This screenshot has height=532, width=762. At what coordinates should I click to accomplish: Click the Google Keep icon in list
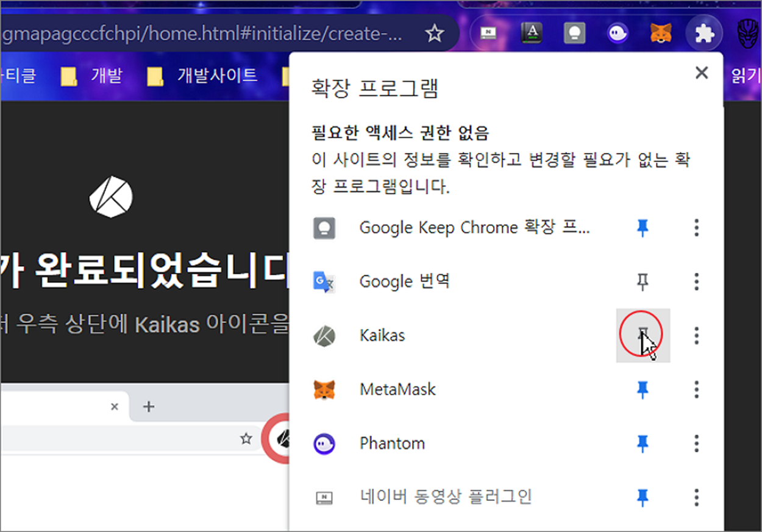coord(324,228)
